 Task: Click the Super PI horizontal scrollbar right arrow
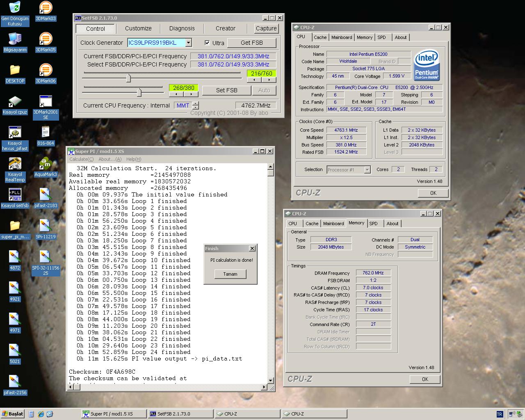pos(264,387)
